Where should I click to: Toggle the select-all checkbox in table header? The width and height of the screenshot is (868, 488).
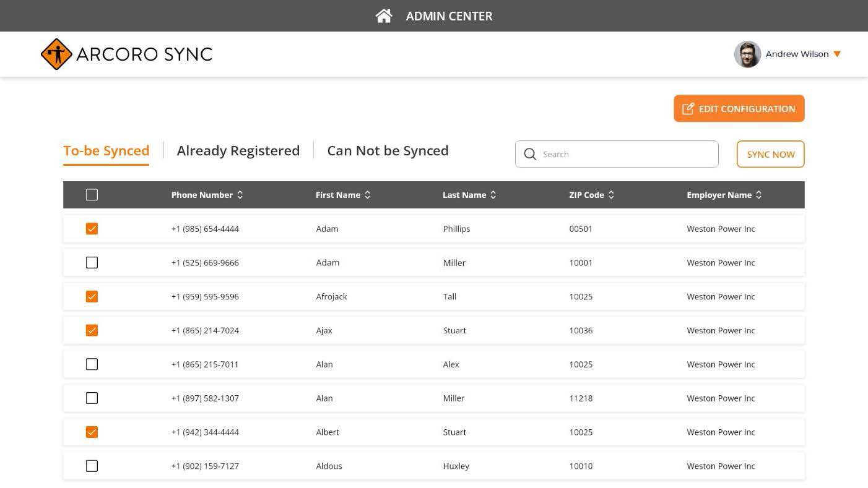92,195
